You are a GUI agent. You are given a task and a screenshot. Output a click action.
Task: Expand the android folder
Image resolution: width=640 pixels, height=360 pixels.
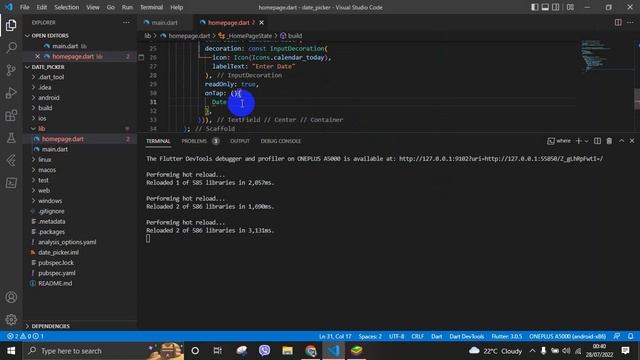(49, 98)
